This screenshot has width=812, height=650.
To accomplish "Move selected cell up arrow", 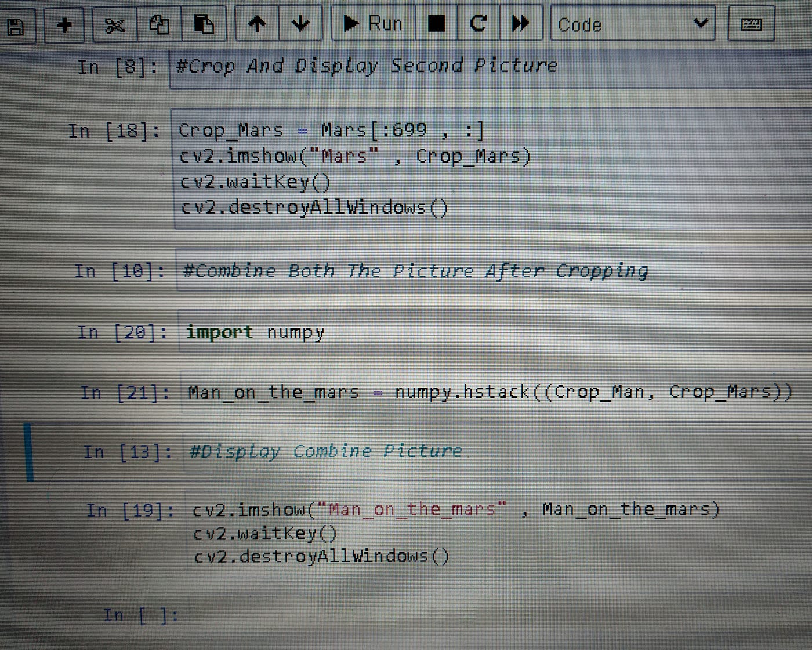I will (x=256, y=24).
